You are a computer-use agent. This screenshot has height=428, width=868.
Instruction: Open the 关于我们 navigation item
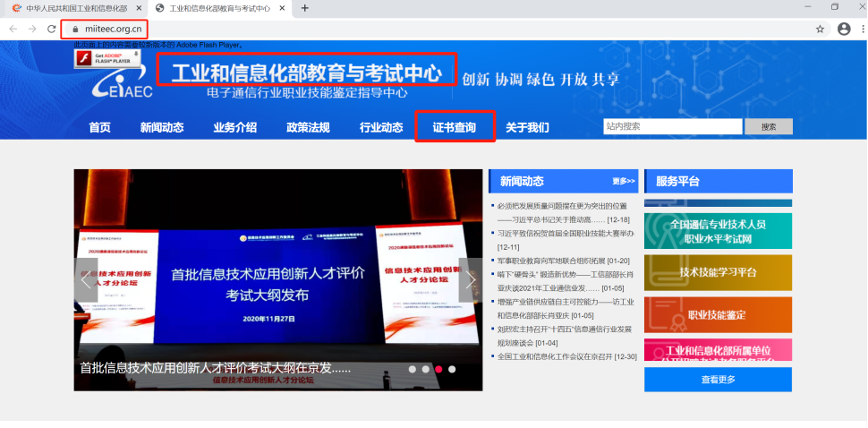527,127
